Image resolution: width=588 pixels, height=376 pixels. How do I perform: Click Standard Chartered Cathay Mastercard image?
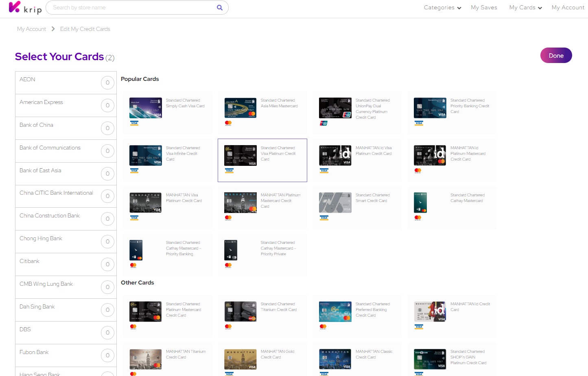coord(420,202)
